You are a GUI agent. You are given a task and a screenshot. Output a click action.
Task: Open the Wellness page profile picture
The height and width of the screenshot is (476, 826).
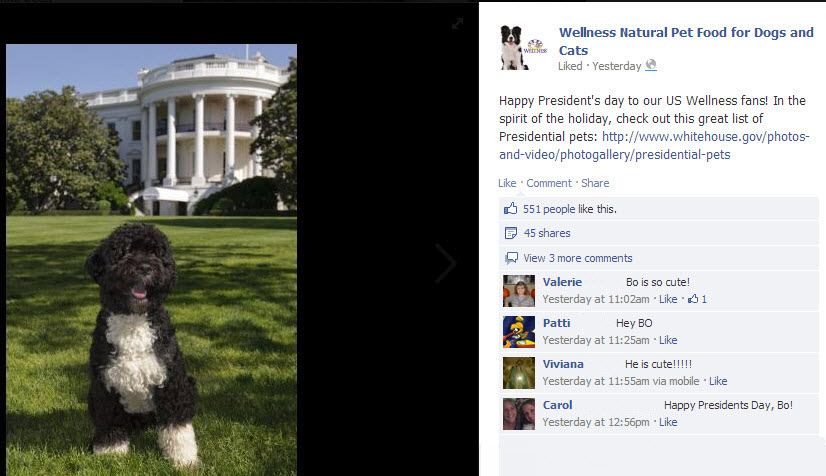(x=524, y=48)
